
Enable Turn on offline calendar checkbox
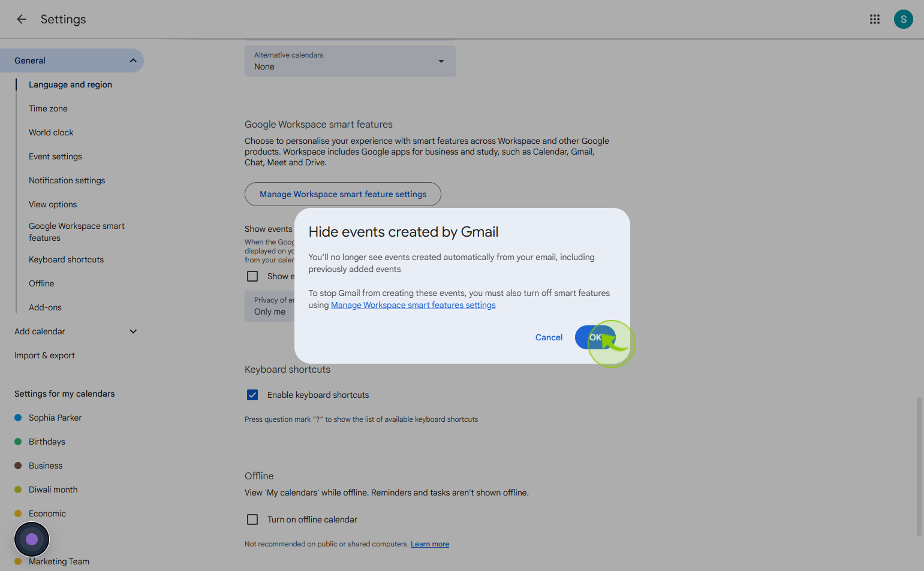point(252,519)
